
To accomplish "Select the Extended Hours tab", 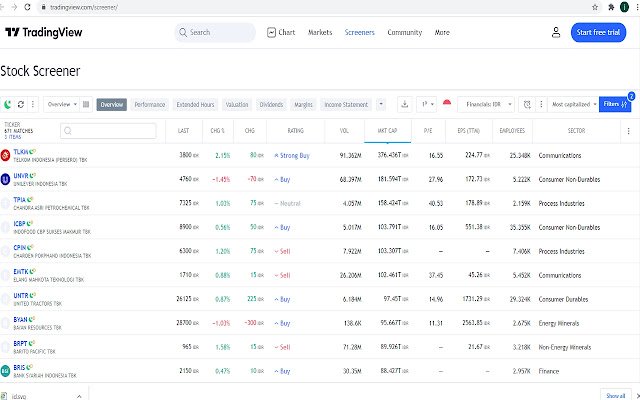I will coord(196,104).
